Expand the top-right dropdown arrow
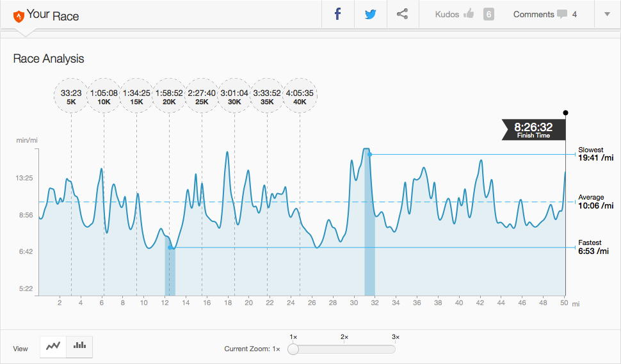 (x=607, y=14)
